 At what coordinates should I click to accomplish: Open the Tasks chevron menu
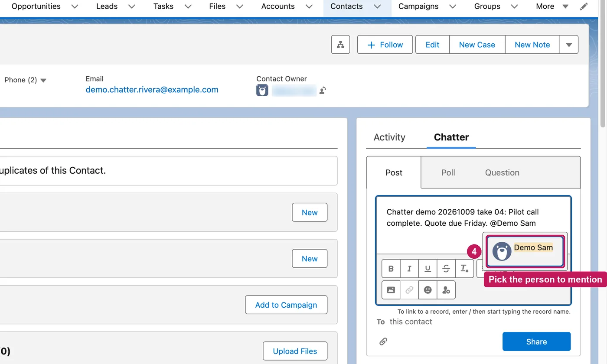pyautogui.click(x=188, y=6)
